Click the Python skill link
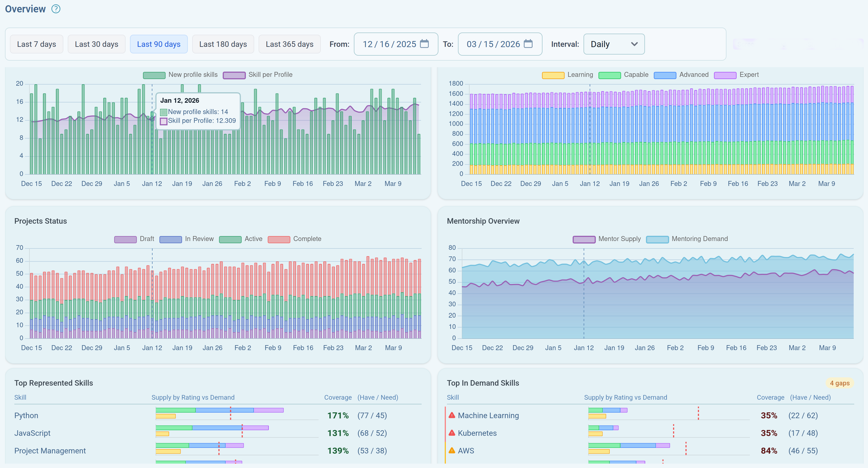Viewport: 868px width, 468px height. (26, 415)
